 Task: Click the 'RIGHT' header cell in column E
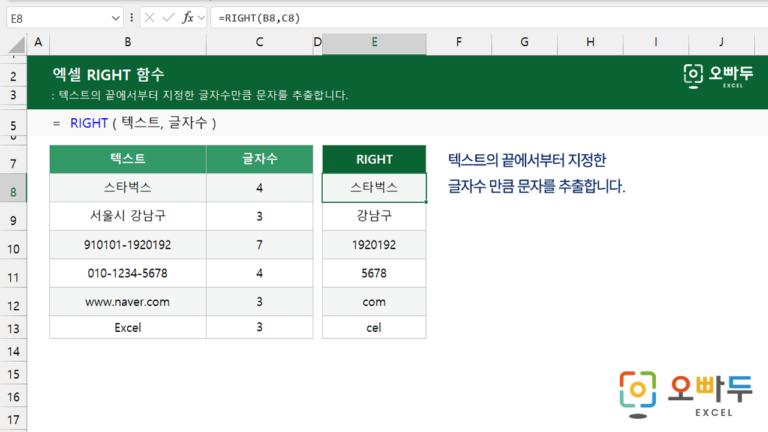point(374,159)
